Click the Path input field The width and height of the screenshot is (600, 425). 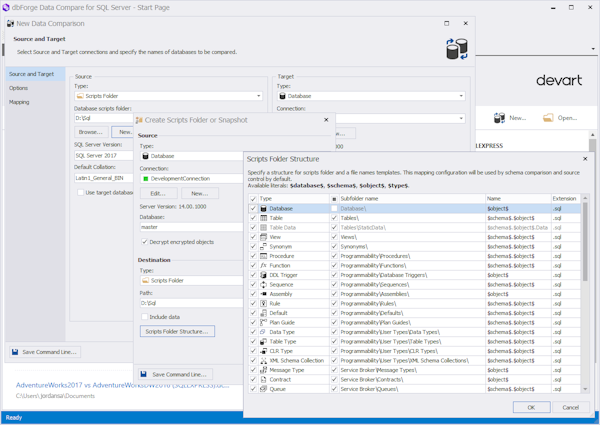pyautogui.click(x=191, y=303)
